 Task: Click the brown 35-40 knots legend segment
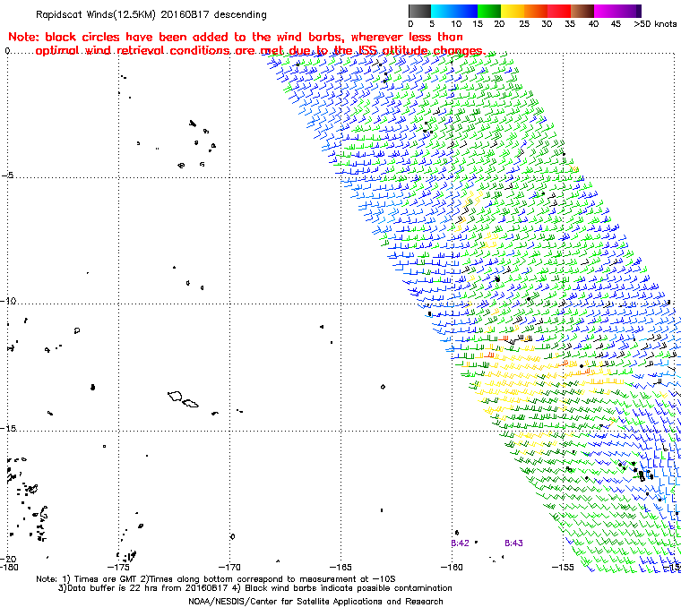582,11
